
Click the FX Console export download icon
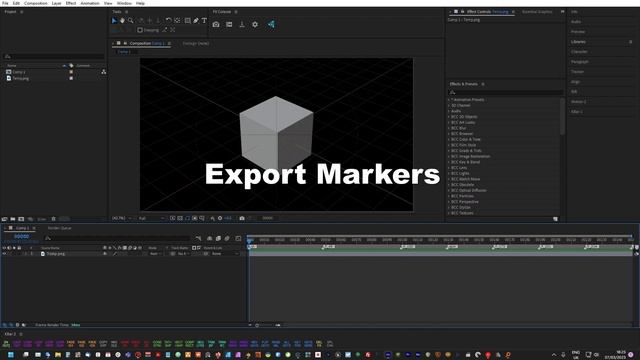(242, 24)
